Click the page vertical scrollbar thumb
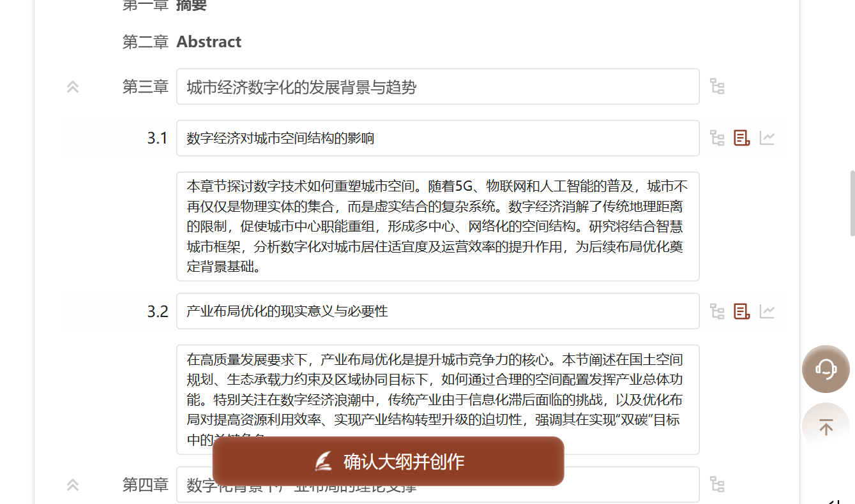The image size is (855, 504). tap(851, 202)
